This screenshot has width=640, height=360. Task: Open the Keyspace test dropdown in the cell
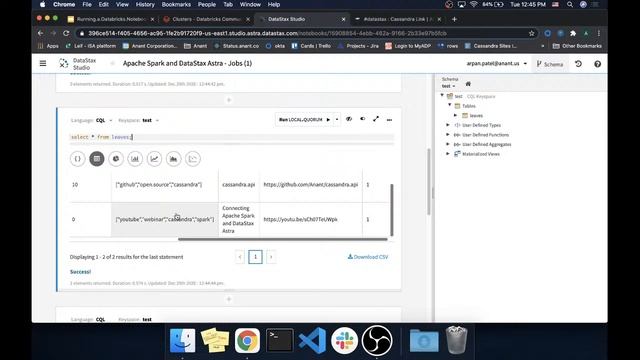[151, 120]
